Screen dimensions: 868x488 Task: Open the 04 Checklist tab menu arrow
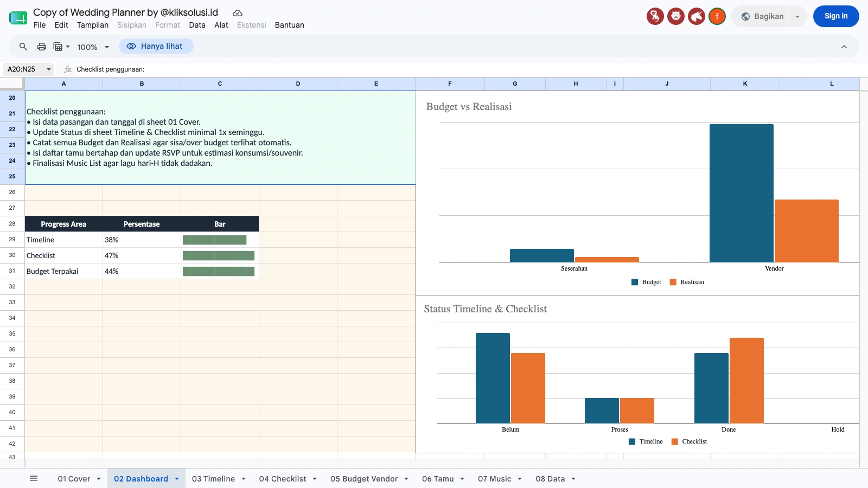coord(315,479)
